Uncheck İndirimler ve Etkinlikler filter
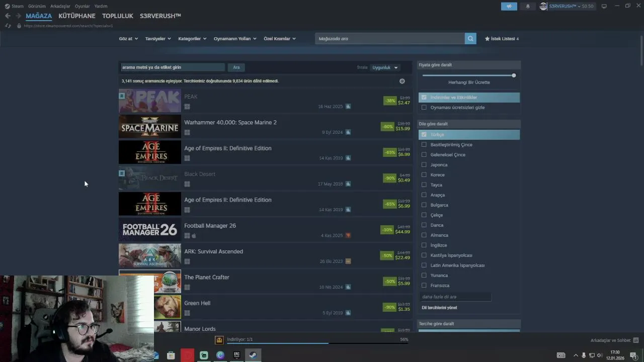The image size is (644, 362). point(424,98)
